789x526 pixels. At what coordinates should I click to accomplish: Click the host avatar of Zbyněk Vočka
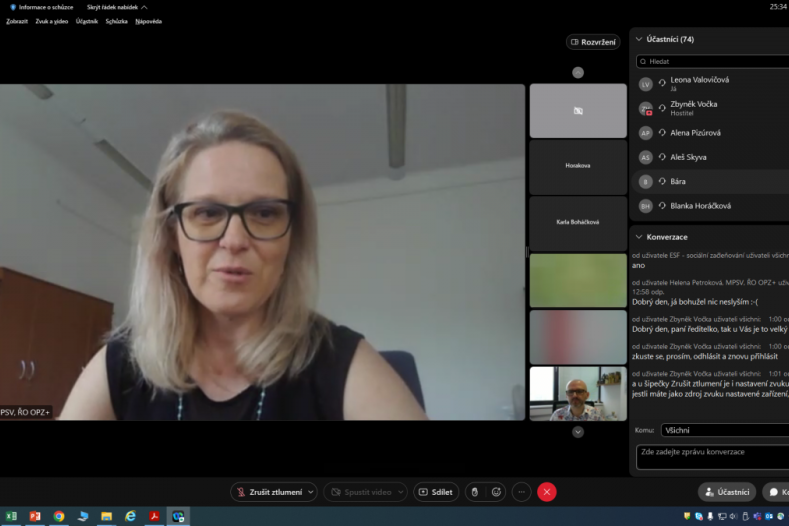[x=645, y=108]
